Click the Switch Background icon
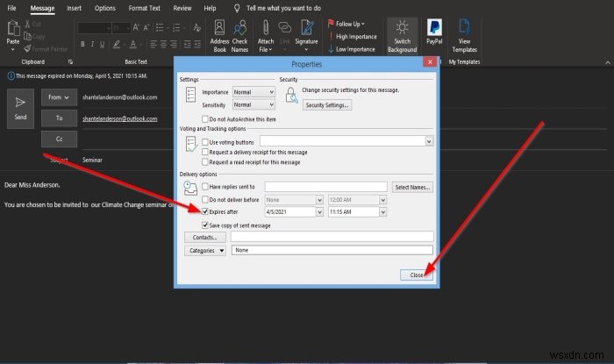 (x=402, y=28)
